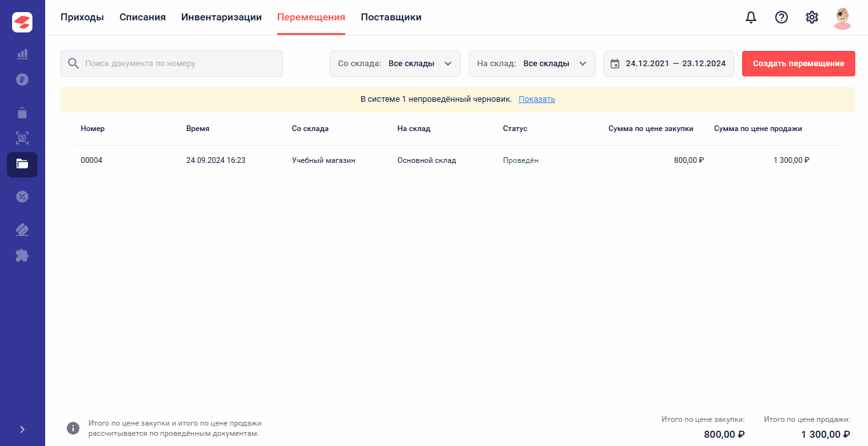
Task: Open the user avatar profile menu
Action: point(843,18)
